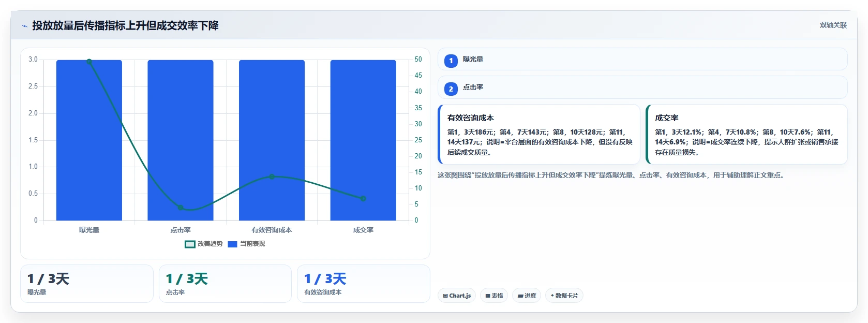Click the blue bar for 点击率
This screenshot has height=323, width=868.
coord(181,140)
